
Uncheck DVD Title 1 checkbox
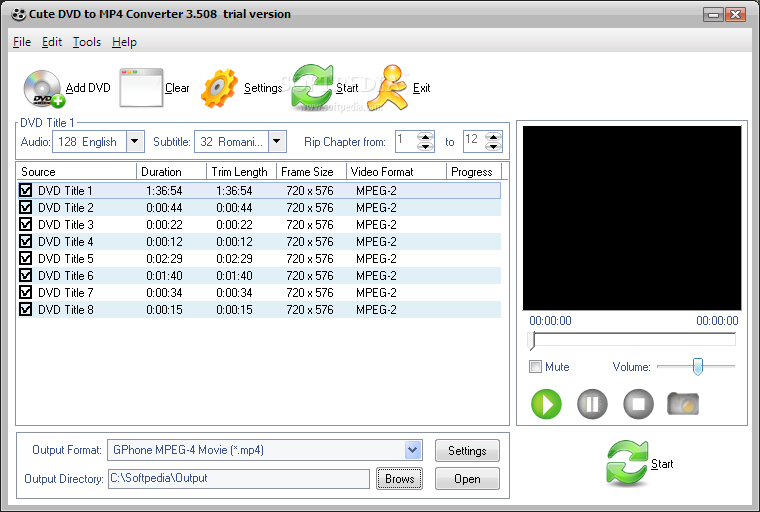click(25, 190)
